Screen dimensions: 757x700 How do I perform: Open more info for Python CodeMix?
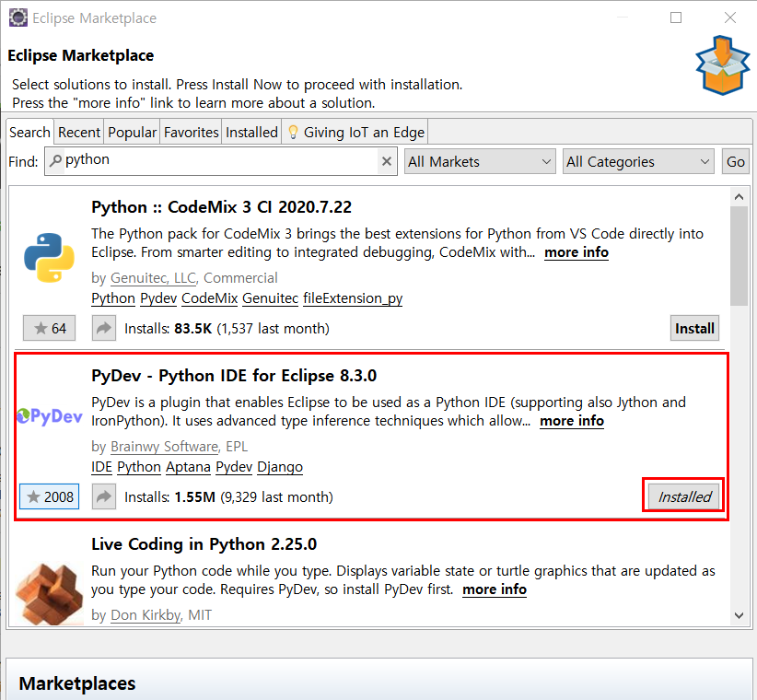576,252
